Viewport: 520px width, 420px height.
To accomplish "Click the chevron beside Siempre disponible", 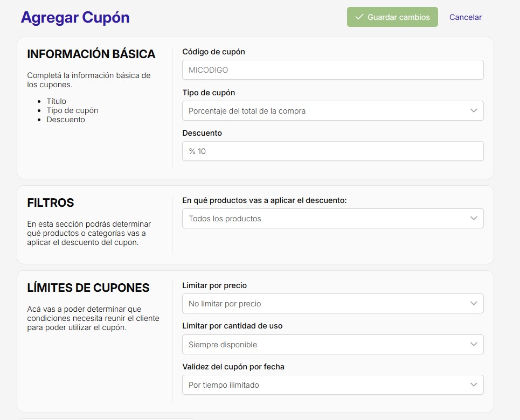I will coord(474,345).
